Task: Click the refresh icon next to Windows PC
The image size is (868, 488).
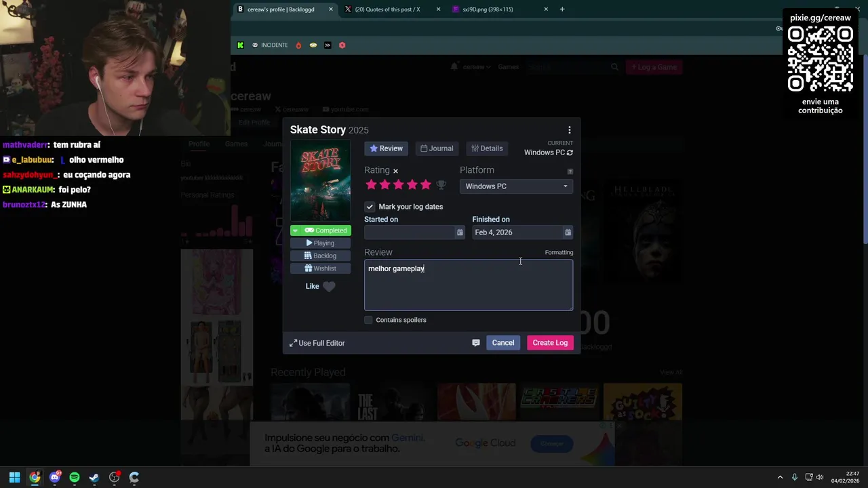Action: tap(570, 152)
